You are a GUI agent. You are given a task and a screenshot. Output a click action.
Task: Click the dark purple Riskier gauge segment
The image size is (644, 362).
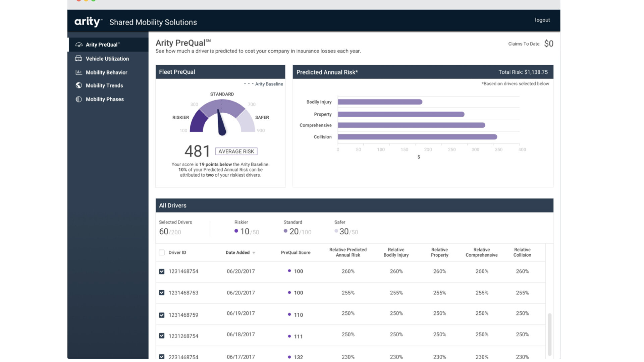coord(198,122)
